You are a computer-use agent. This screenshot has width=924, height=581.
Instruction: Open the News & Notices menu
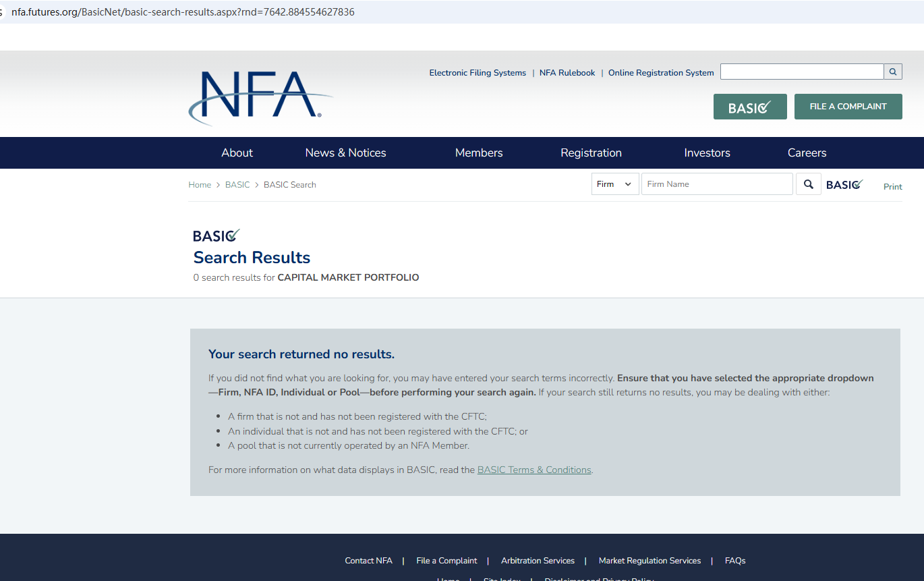[345, 153]
